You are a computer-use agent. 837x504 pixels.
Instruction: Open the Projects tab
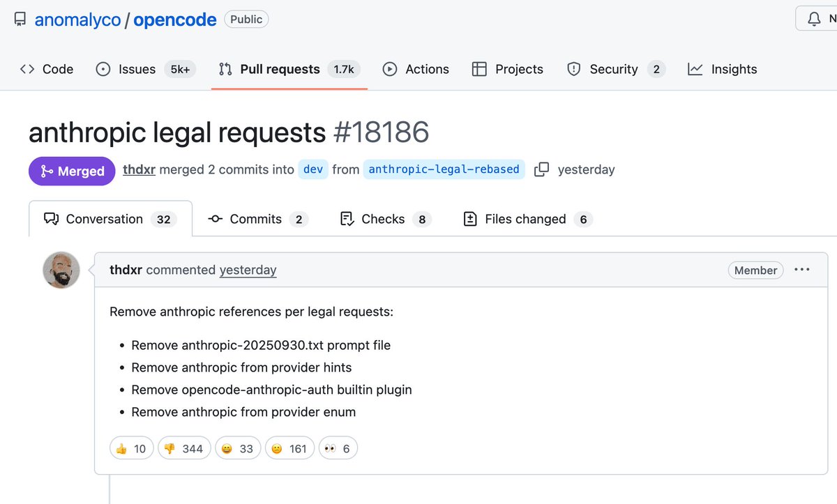coord(508,69)
